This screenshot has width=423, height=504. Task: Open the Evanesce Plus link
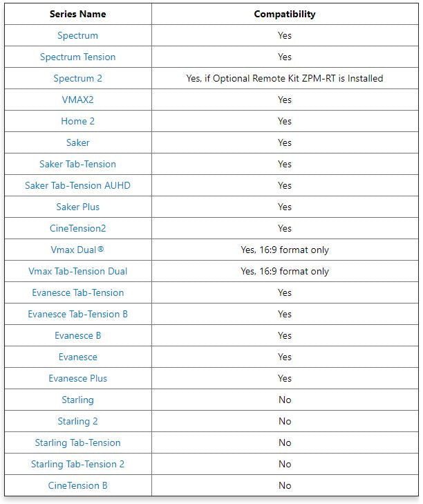pyautogui.click(x=77, y=378)
